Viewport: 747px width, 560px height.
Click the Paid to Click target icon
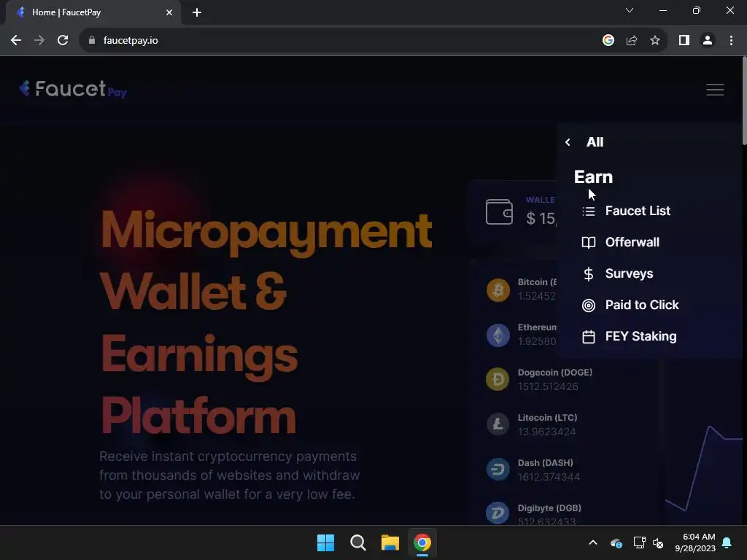tap(589, 306)
